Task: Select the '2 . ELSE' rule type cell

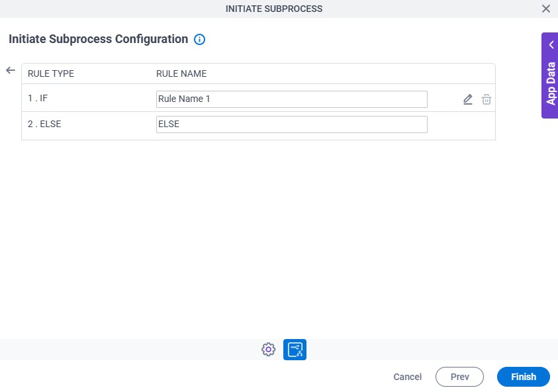Action: point(44,124)
